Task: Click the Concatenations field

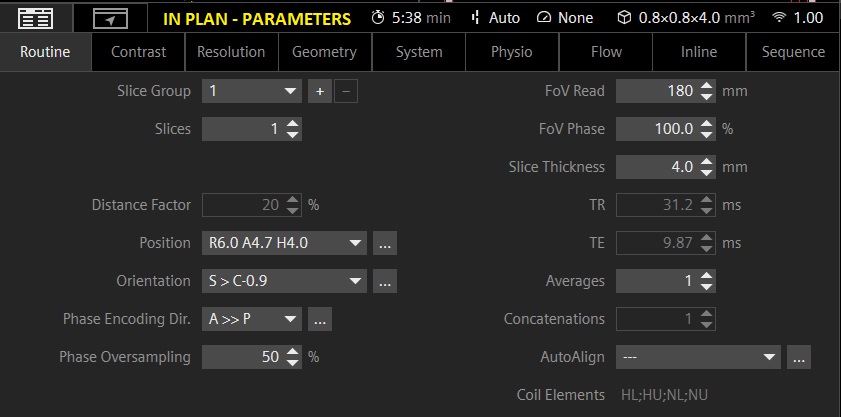Action: click(x=666, y=319)
